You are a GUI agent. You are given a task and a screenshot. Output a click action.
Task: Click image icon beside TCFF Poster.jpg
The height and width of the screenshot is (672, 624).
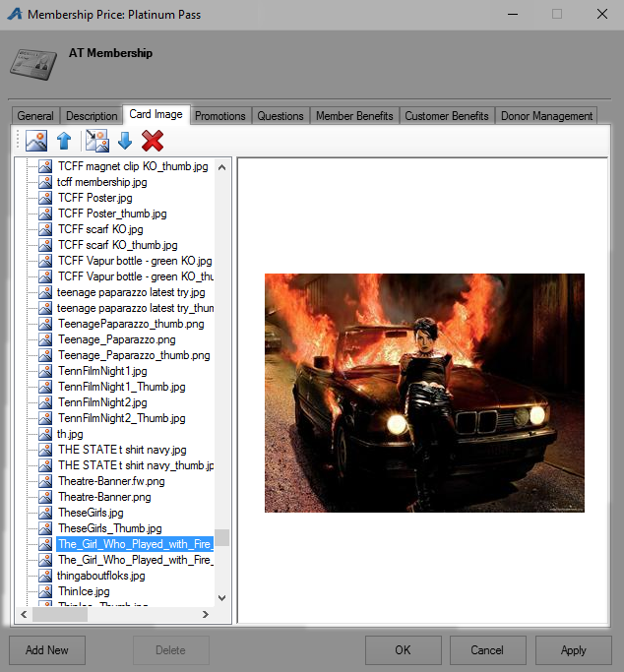click(x=45, y=198)
